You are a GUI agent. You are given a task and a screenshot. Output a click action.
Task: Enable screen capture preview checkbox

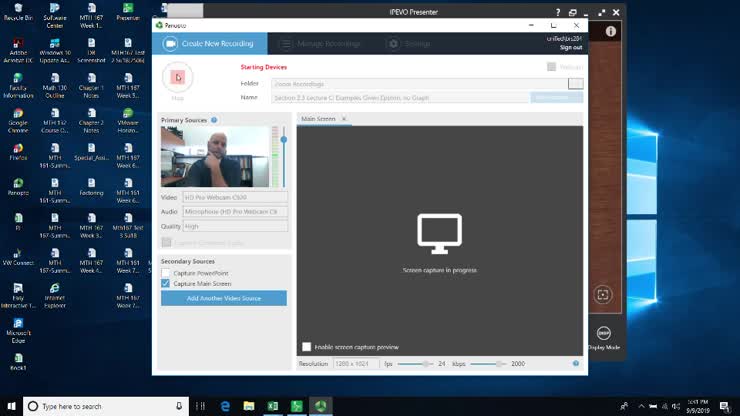[x=306, y=347]
